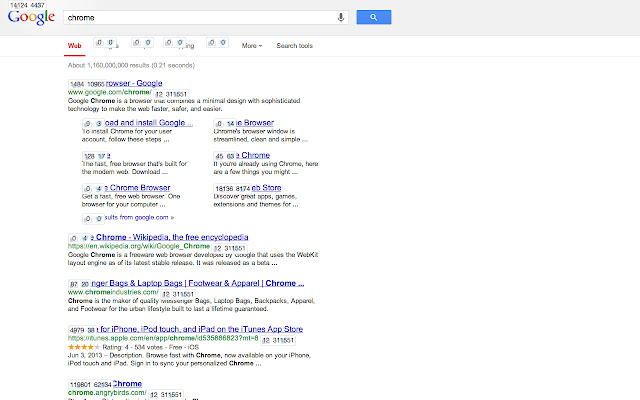Click "12 311551" badge beside angrybirds URL

coord(166,395)
